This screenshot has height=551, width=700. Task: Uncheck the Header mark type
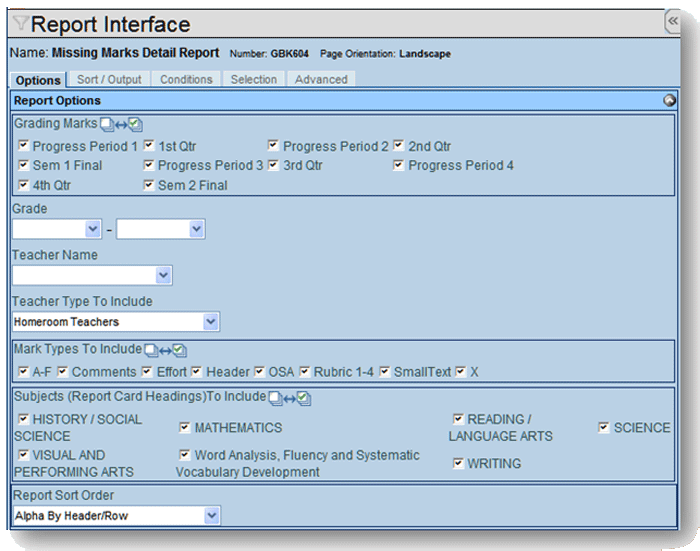pyautogui.click(x=196, y=371)
